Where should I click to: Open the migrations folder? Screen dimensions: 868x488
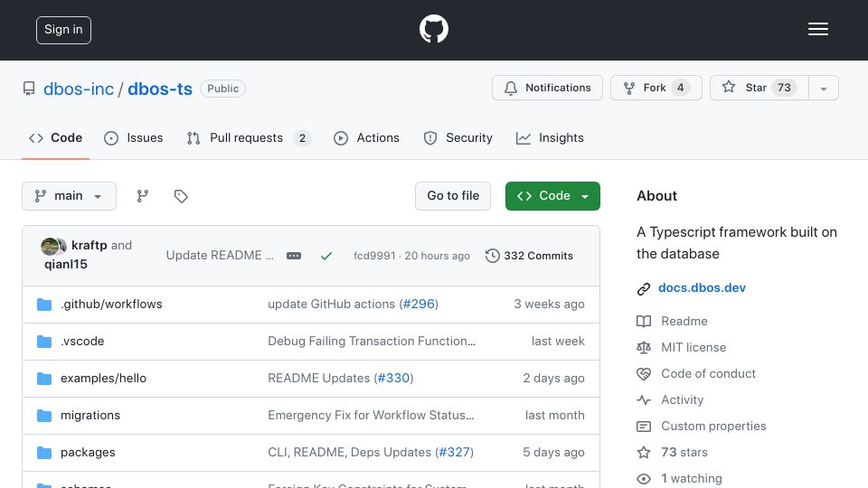tap(90, 415)
